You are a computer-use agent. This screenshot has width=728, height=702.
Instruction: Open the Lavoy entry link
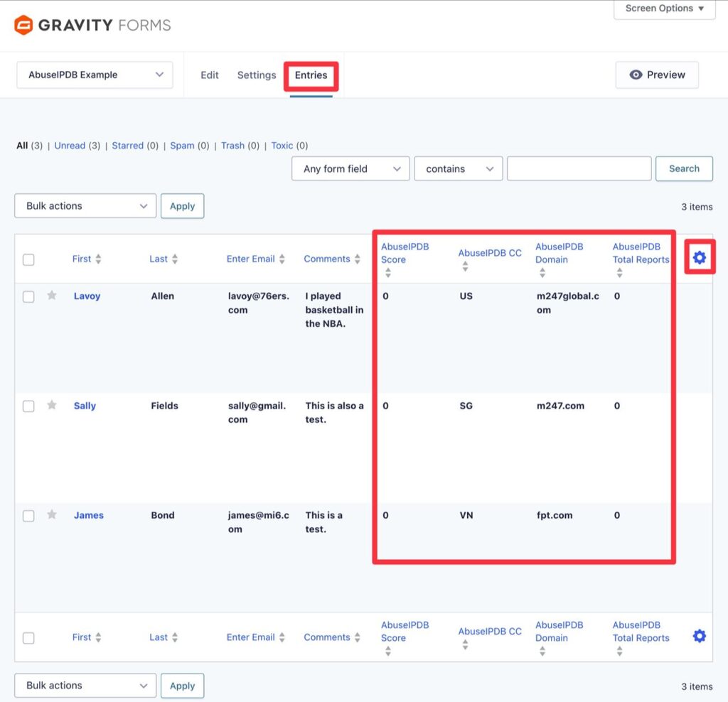coord(87,296)
